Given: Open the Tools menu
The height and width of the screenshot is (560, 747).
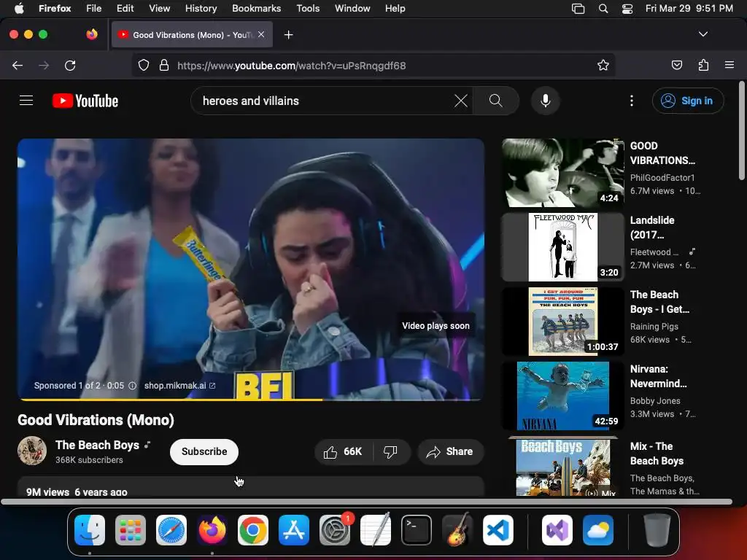Looking at the screenshot, I should click(308, 8).
